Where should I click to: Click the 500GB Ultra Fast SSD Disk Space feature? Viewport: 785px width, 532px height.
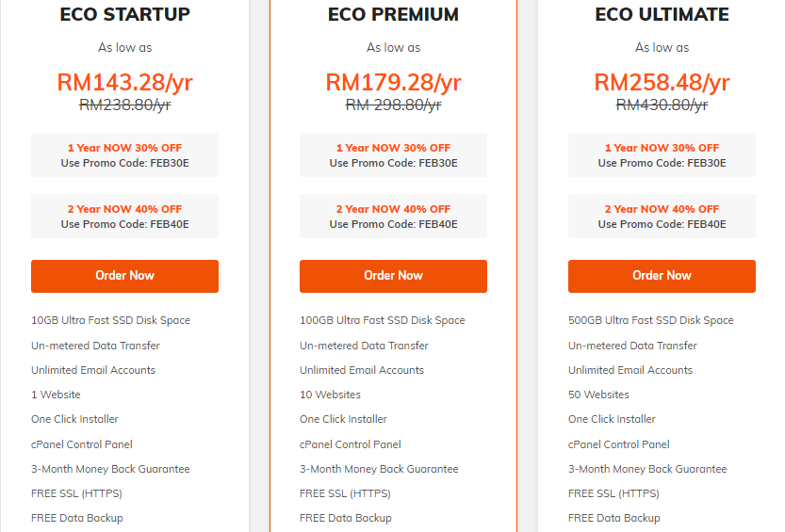tap(651, 320)
